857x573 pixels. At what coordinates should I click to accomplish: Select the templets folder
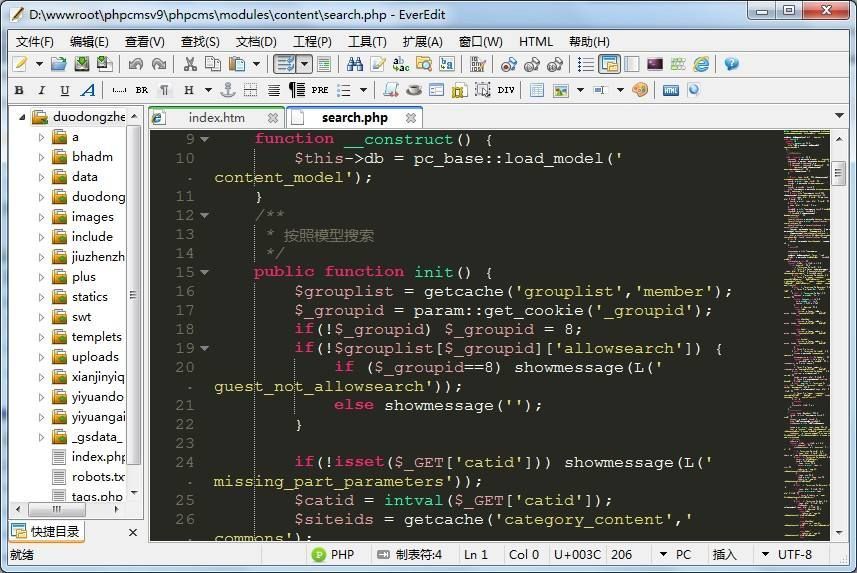[x=96, y=337]
